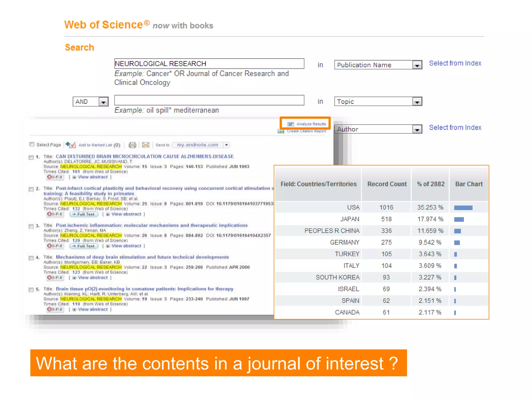Click the Create Citation Report chart icon
The width and height of the screenshot is (532, 399).
281,131
